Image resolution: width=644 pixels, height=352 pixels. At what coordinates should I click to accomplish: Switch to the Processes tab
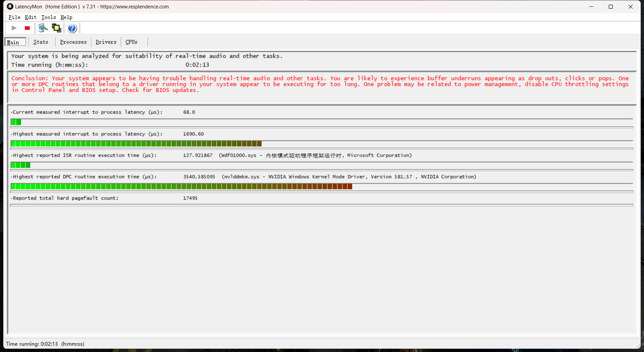click(73, 42)
